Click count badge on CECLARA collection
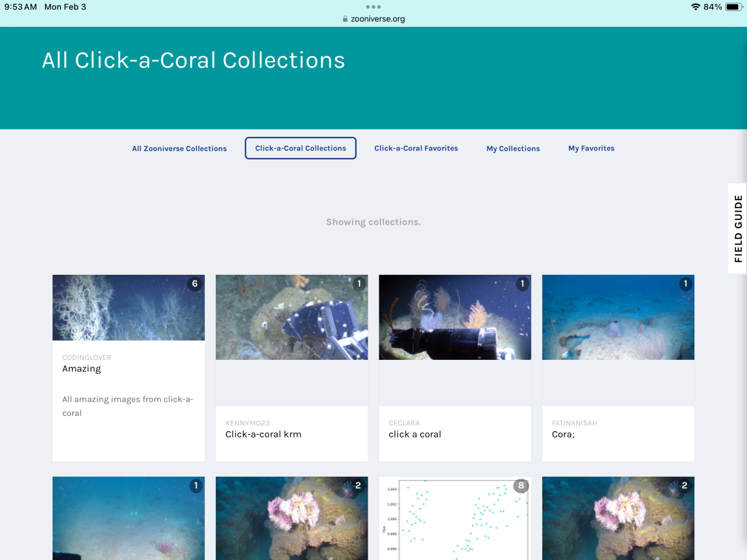 click(x=522, y=283)
